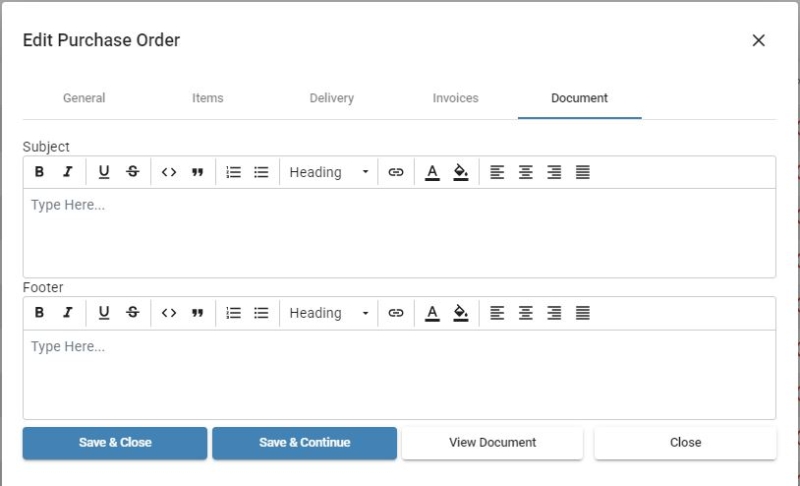This screenshot has height=486, width=800.
Task: Focus the Subject text area
Action: click(x=399, y=233)
